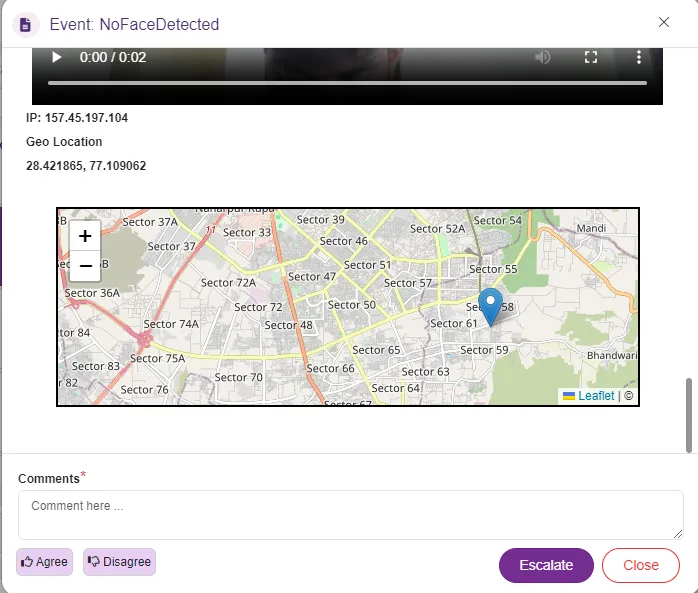Click Sector 50 on the map
Image resolution: width=698 pixels, height=593 pixels.
pos(352,305)
